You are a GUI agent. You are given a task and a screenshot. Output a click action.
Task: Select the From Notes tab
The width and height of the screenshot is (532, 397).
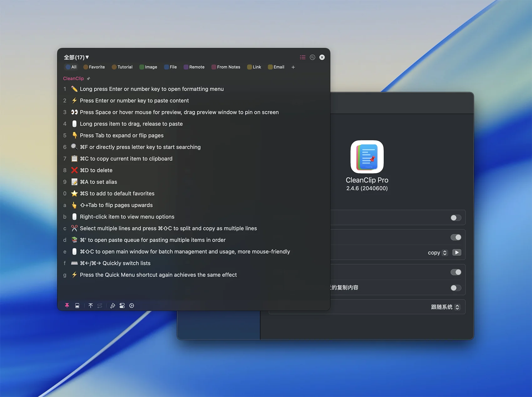(226, 67)
